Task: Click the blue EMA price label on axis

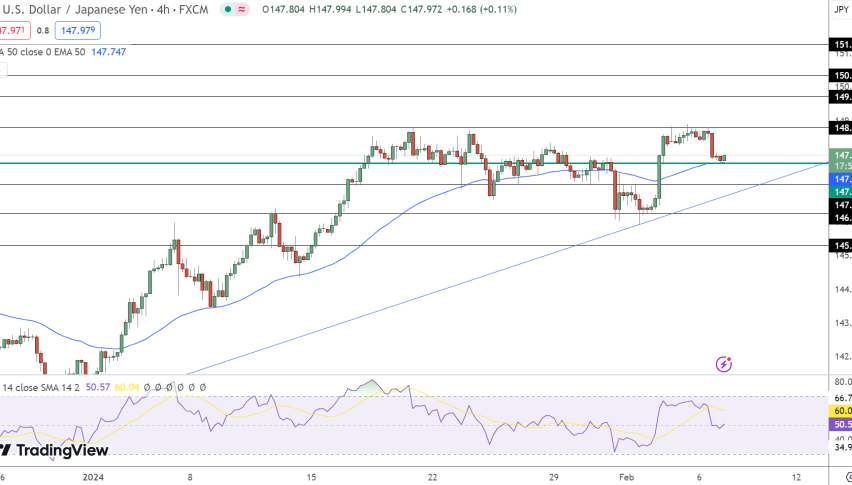Action: pos(841,179)
